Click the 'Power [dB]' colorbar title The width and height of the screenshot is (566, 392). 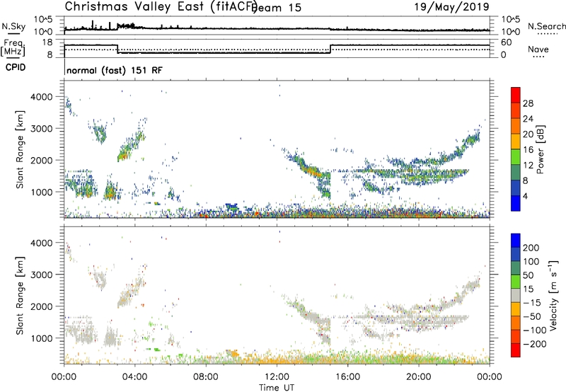pos(541,149)
